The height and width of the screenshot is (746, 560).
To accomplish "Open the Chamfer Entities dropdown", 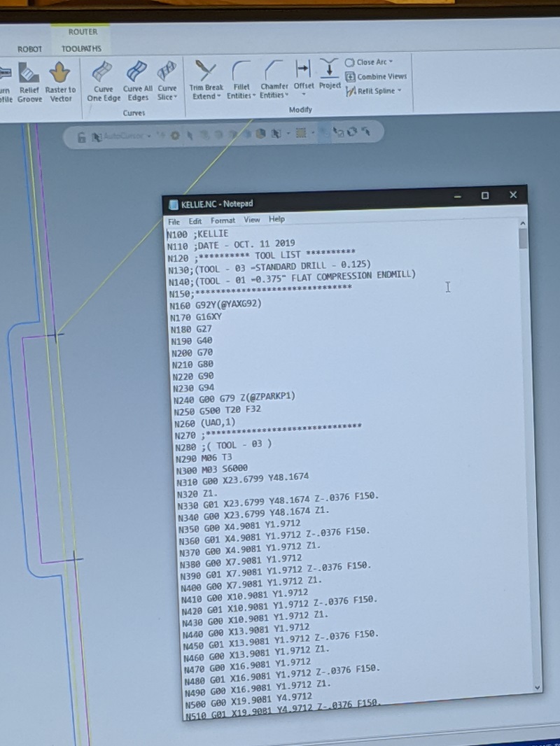I will click(x=274, y=95).
